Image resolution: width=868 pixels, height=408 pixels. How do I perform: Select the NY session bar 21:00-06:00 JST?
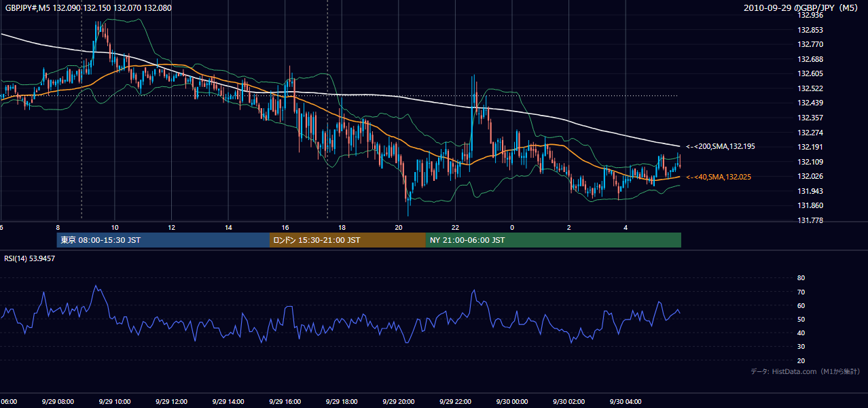coord(554,240)
